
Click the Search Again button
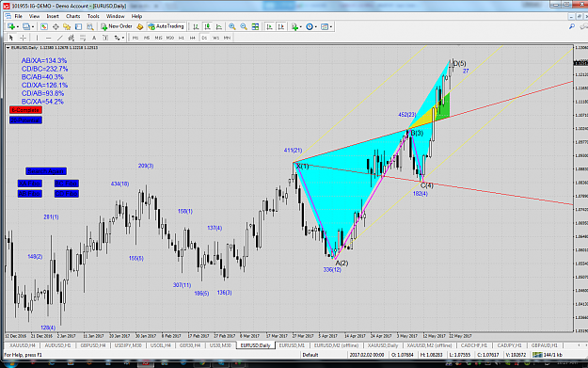pyautogui.click(x=46, y=171)
